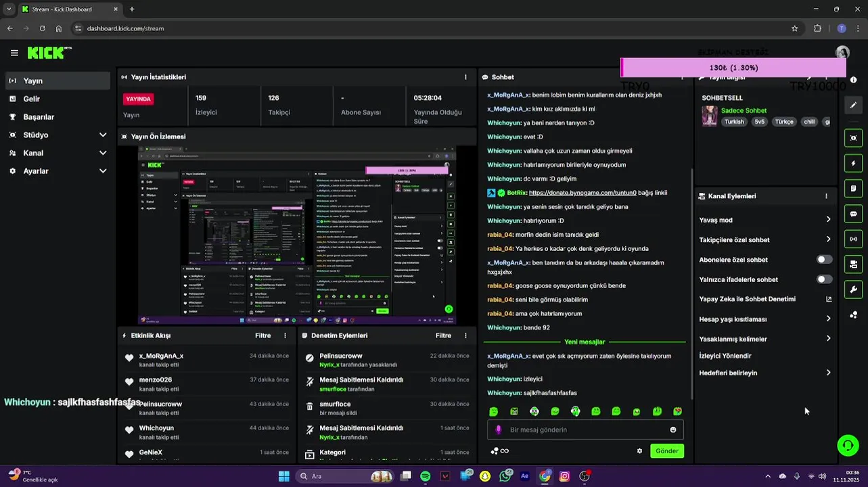
Task: Go to Gelir in sidebar
Action: tap(57, 99)
